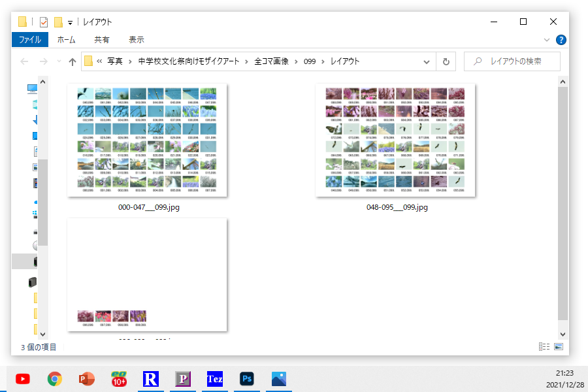Open the Photos app from the taskbar

coord(279,379)
